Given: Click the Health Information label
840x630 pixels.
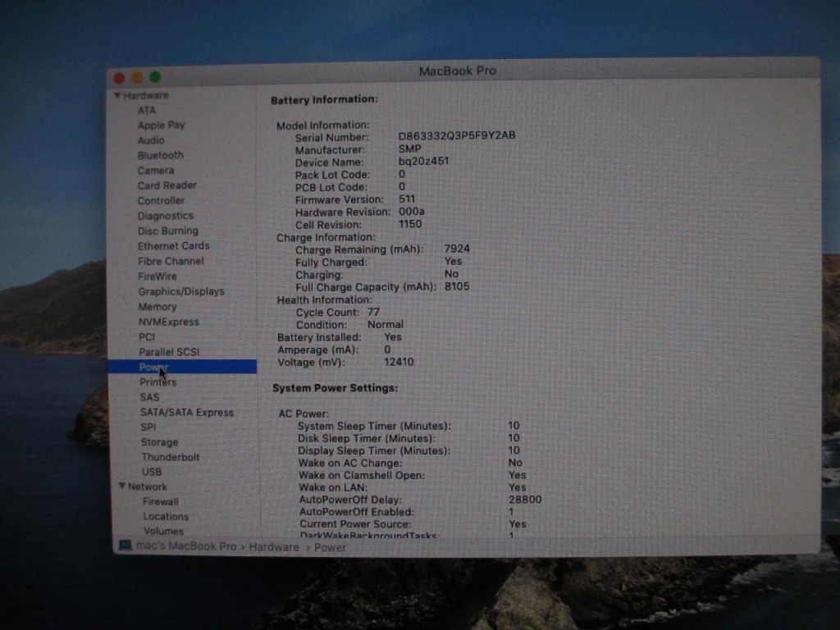Looking at the screenshot, I should pyautogui.click(x=324, y=300).
